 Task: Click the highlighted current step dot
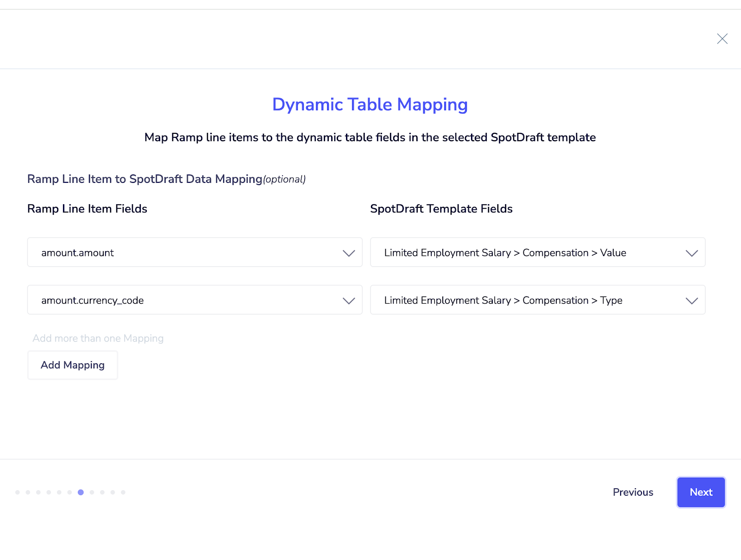81,492
